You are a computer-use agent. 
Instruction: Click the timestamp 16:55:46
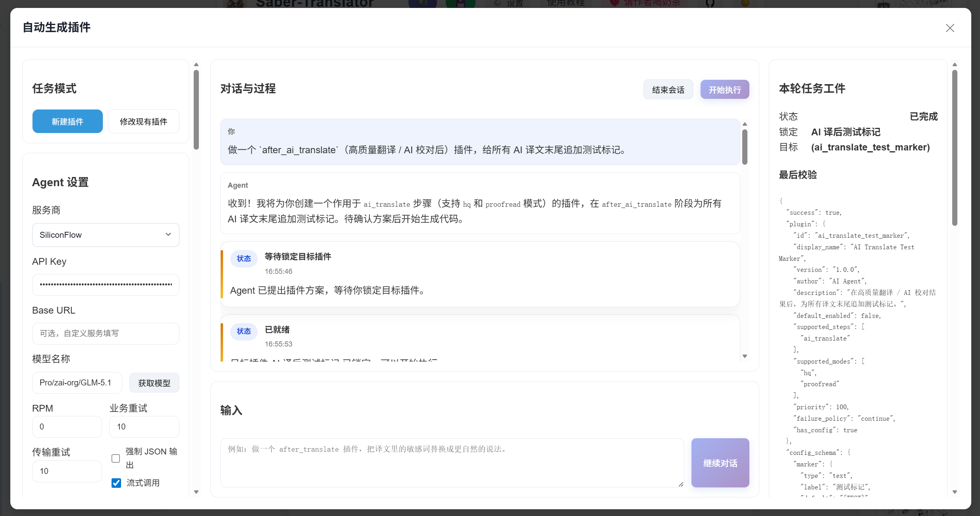(x=278, y=271)
